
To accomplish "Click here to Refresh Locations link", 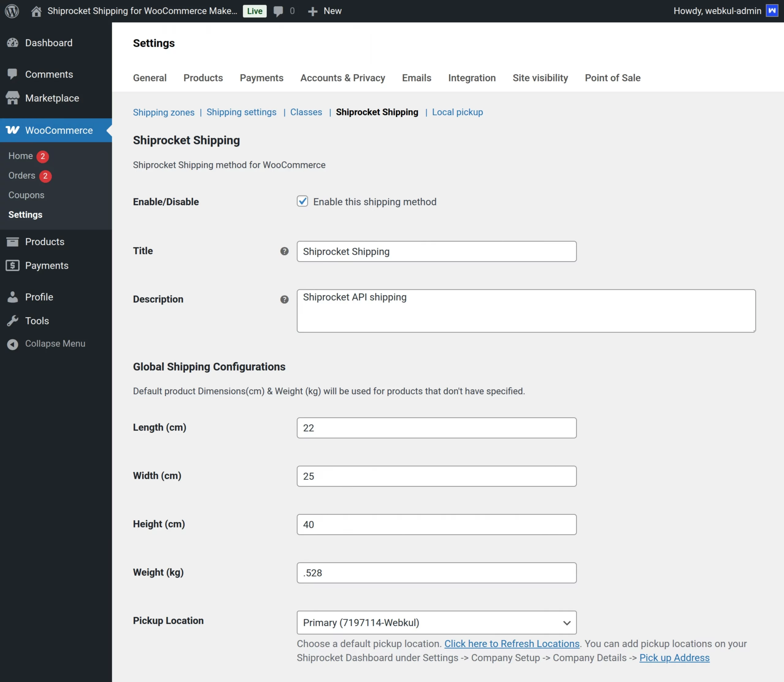I will coord(512,644).
